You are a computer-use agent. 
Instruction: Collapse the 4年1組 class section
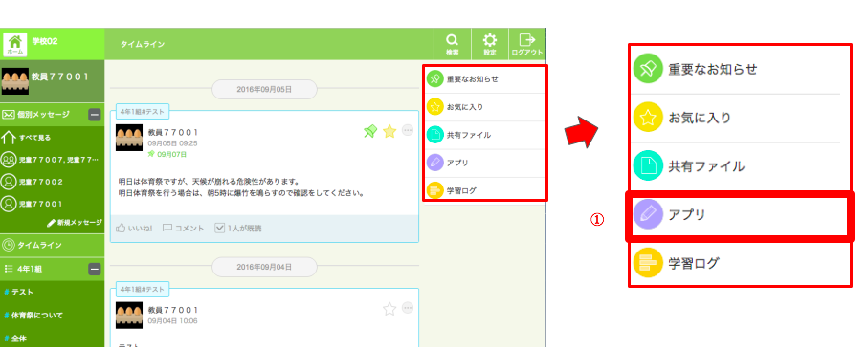click(x=95, y=269)
